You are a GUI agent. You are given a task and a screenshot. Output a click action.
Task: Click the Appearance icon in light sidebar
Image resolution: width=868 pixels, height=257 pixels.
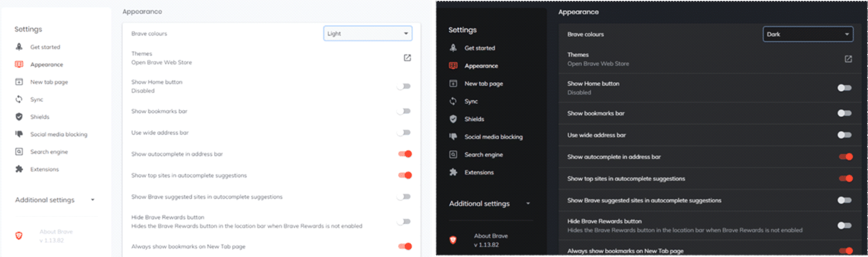pos(19,64)
